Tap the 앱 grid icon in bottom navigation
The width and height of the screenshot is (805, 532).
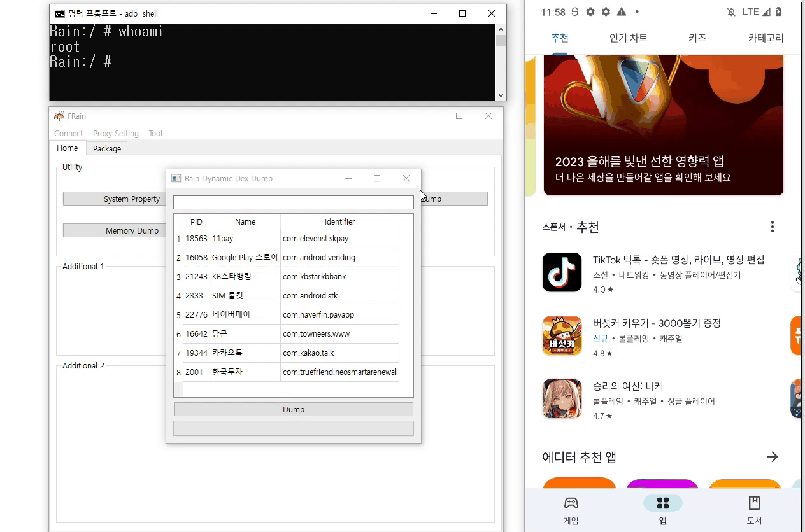pyautogui.click(x=663, y=503)
